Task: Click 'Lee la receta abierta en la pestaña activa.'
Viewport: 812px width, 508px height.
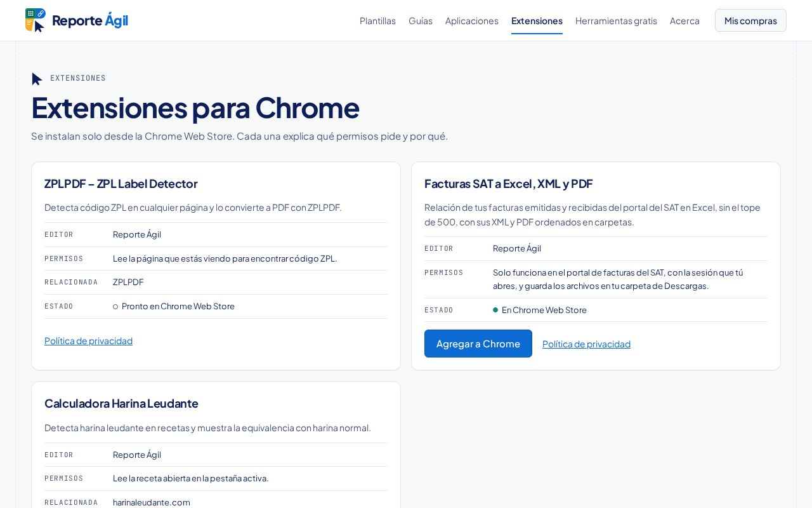Action: 191,478
